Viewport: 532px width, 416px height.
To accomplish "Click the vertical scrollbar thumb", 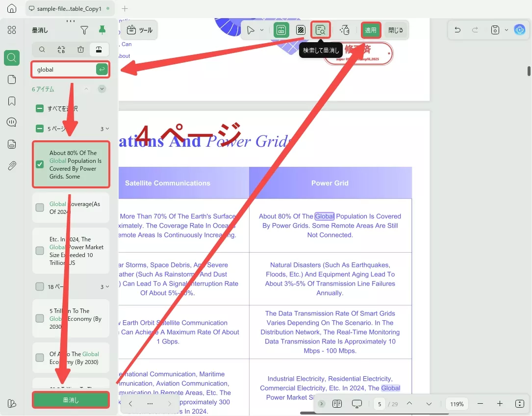I will [x=529, y=71].
